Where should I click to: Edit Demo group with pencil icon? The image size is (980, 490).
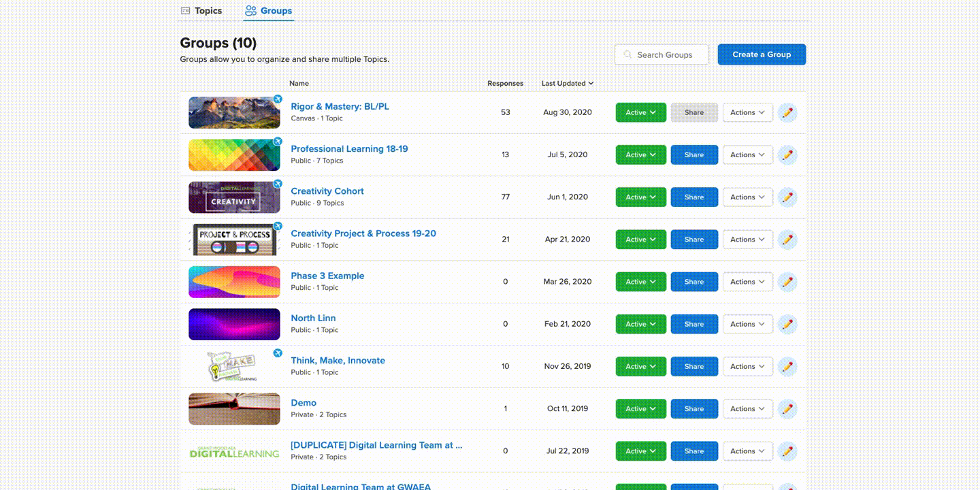pos(787,409)
